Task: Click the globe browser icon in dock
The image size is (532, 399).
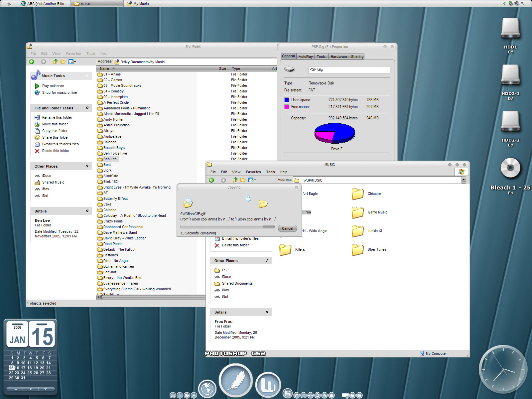Action: pyautogui.click(x=207, y=388)
